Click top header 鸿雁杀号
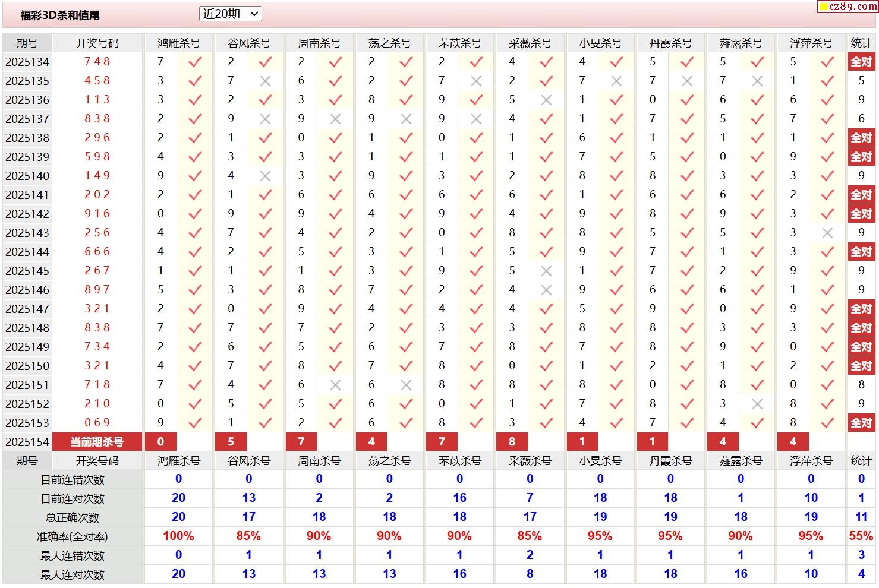 click(179, 43)
